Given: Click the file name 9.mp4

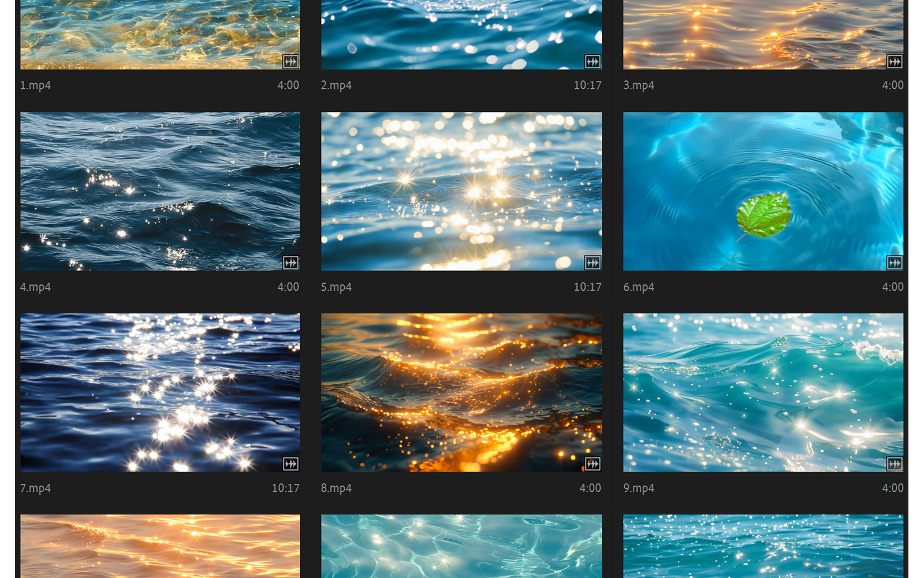Looking at the screenshot, I should pos(639,488).
